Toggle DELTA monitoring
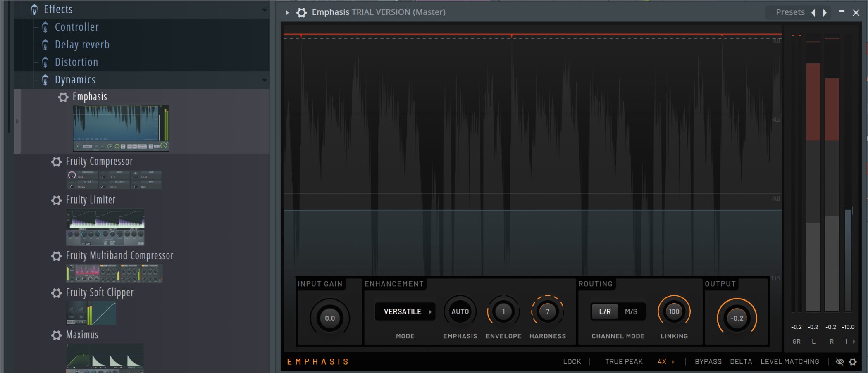Image resolution: width=868 pixels, height=373 pixels. point(741,362)
